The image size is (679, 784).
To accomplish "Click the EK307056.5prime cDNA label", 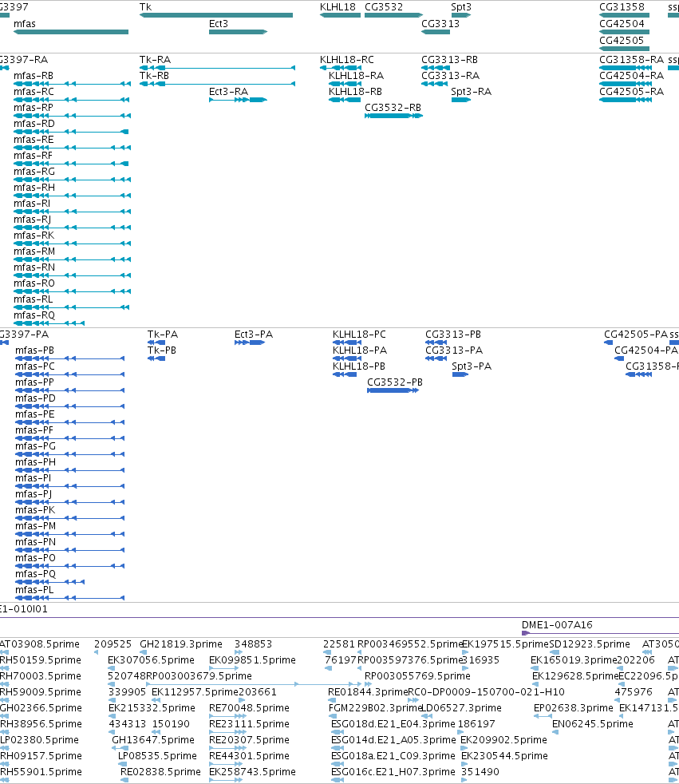I will pos(151,660).
